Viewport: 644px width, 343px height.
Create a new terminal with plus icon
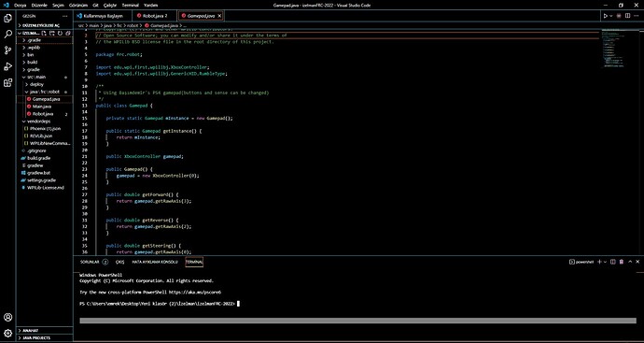599,262
